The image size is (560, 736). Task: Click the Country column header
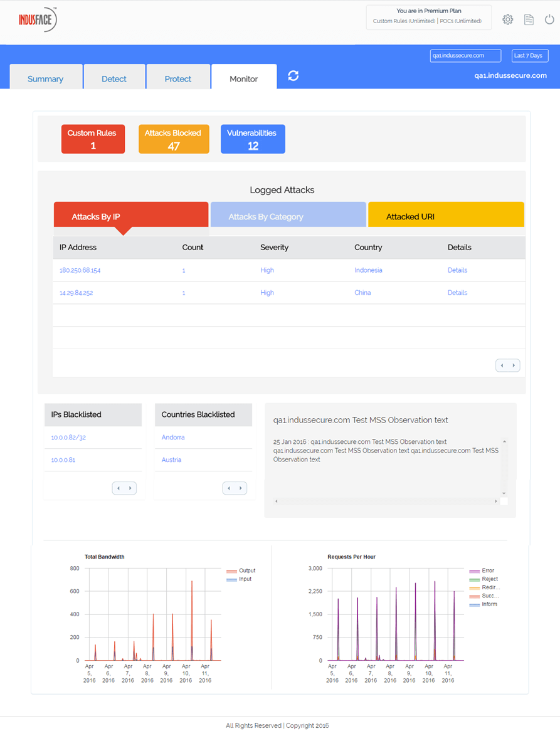click(x=368, y=248)
